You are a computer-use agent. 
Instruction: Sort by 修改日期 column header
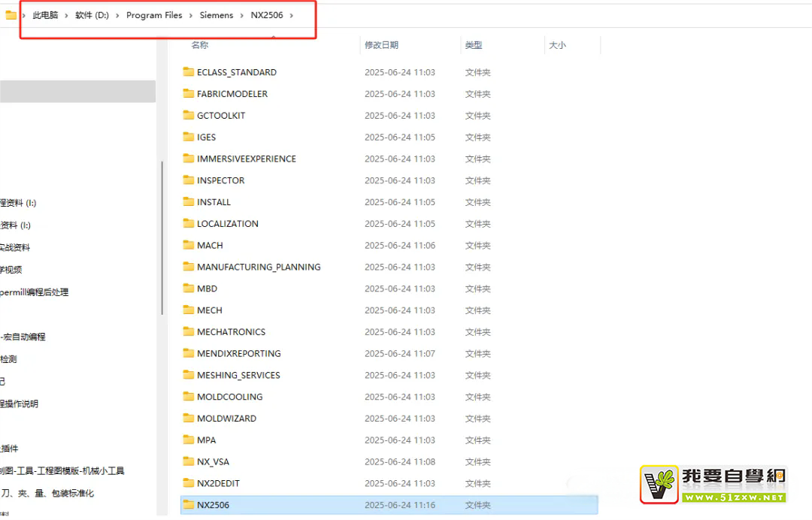381,45
